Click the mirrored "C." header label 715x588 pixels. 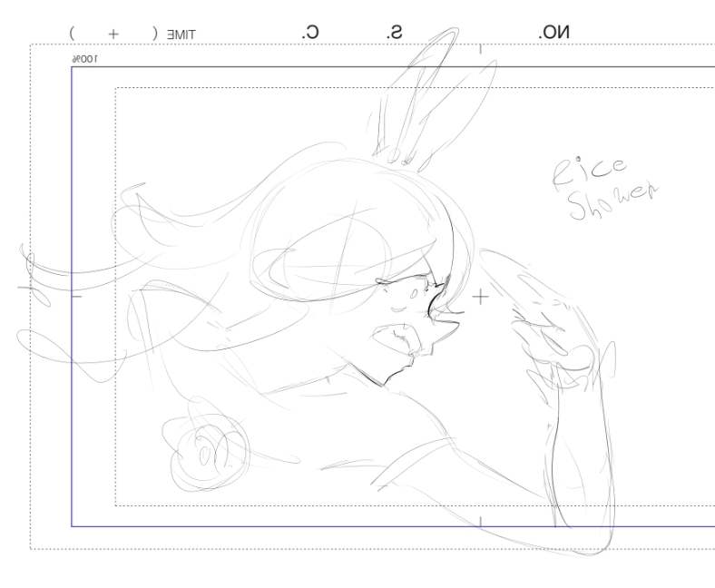coord(310,33)
